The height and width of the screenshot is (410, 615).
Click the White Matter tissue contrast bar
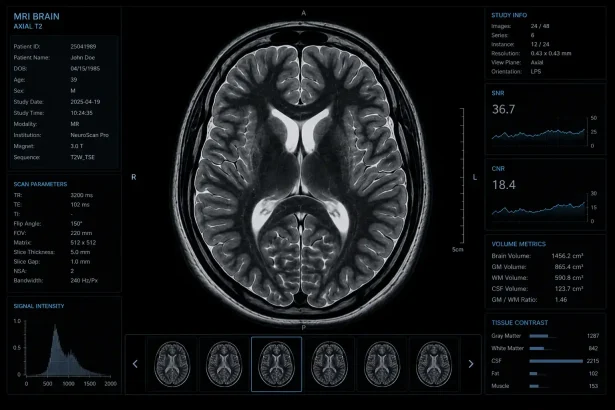(x=537, y=348)
